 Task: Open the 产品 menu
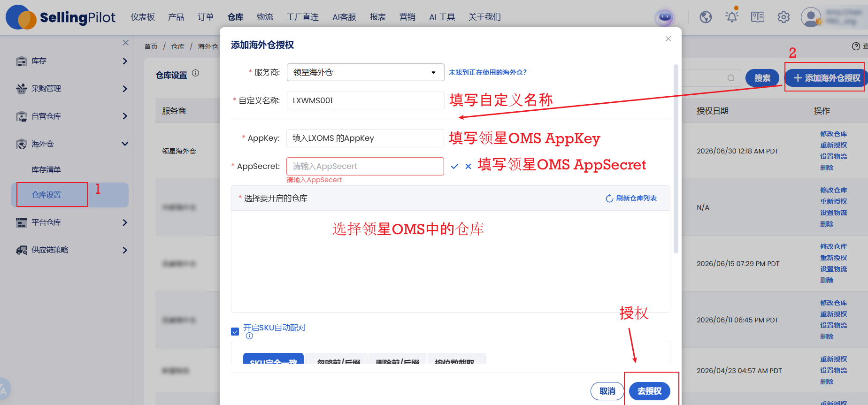176,17
